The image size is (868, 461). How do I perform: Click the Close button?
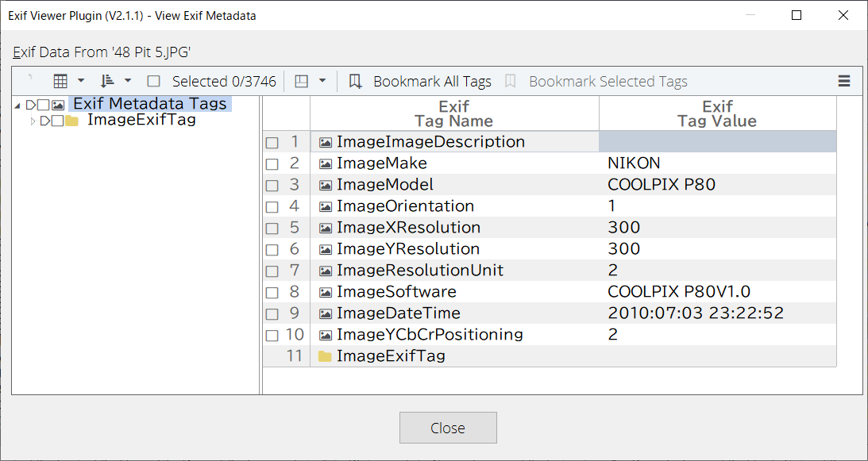(448, 428)
